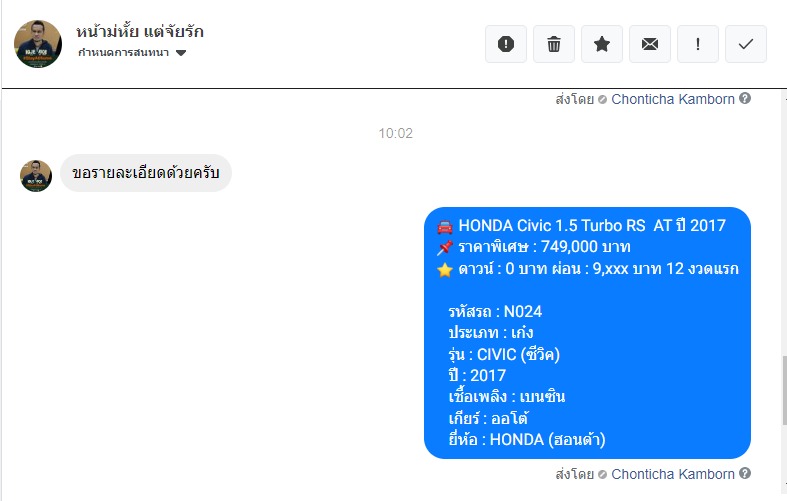Click the กำหนดการสนทนา label

click(x=123, y=53)
